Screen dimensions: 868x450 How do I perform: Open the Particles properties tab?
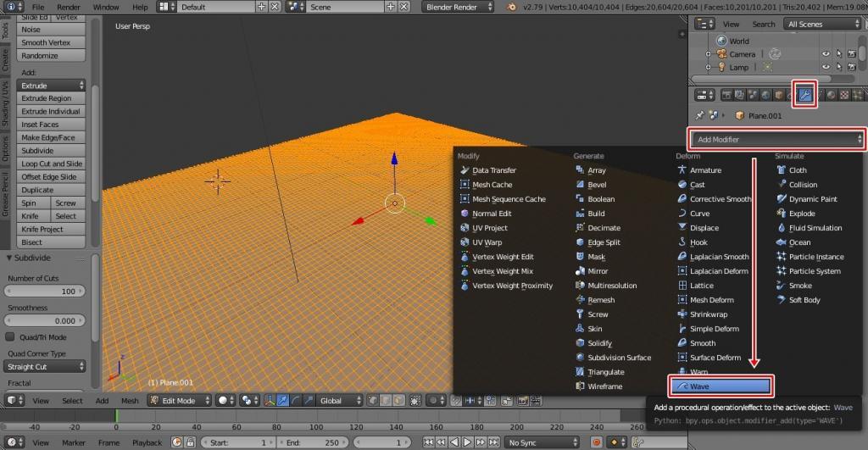pyautogui.click(x=858, y=95)
